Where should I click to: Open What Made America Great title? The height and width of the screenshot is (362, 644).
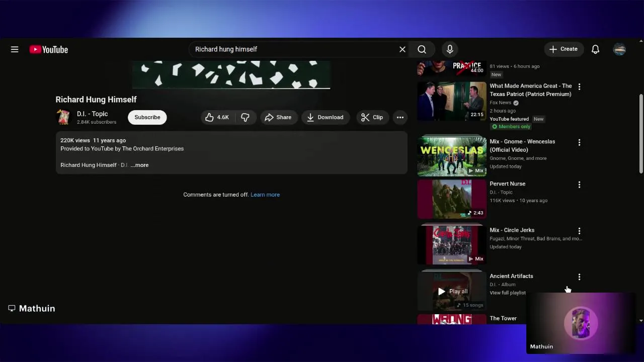[531, 90]
